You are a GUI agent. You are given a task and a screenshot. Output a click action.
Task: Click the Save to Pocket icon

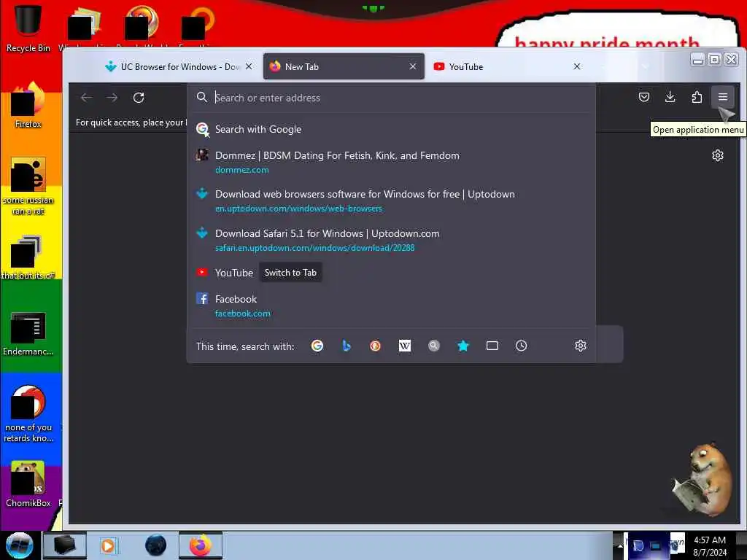click(644, 97)
